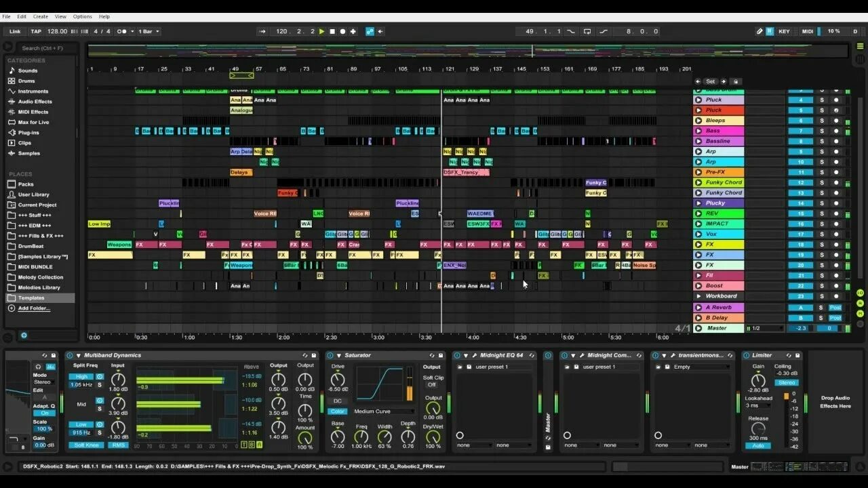Click the MIDI map mode button
Viewport: 868px width, 488px height.
(x=808, y=31)
